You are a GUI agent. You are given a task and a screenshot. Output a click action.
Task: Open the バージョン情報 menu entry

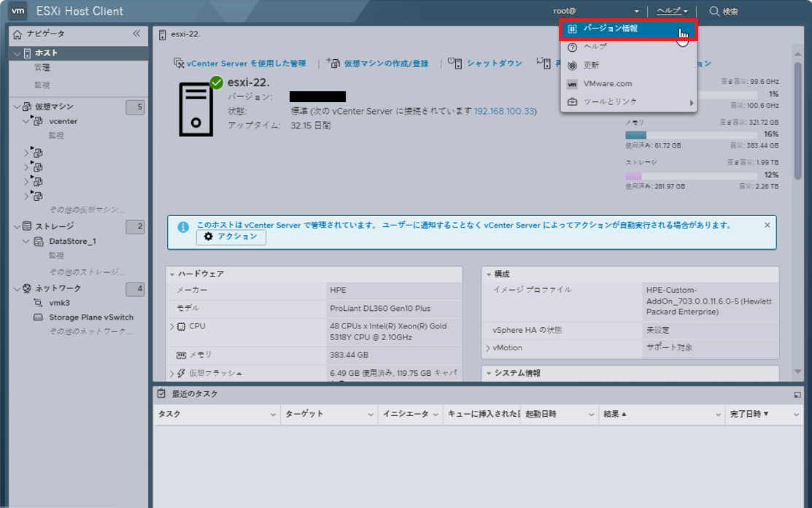pos(628,29)
